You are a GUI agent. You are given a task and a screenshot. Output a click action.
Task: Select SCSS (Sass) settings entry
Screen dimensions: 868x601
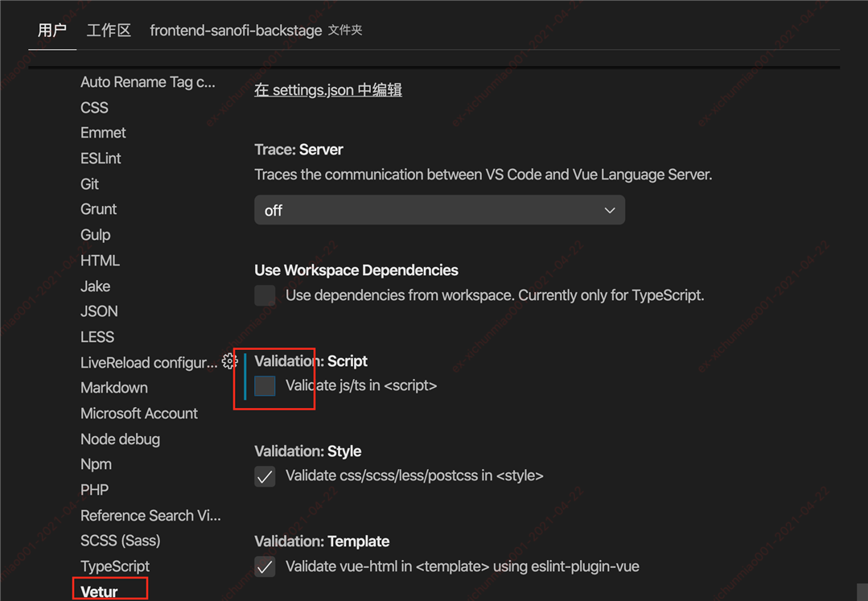point(120,541)
